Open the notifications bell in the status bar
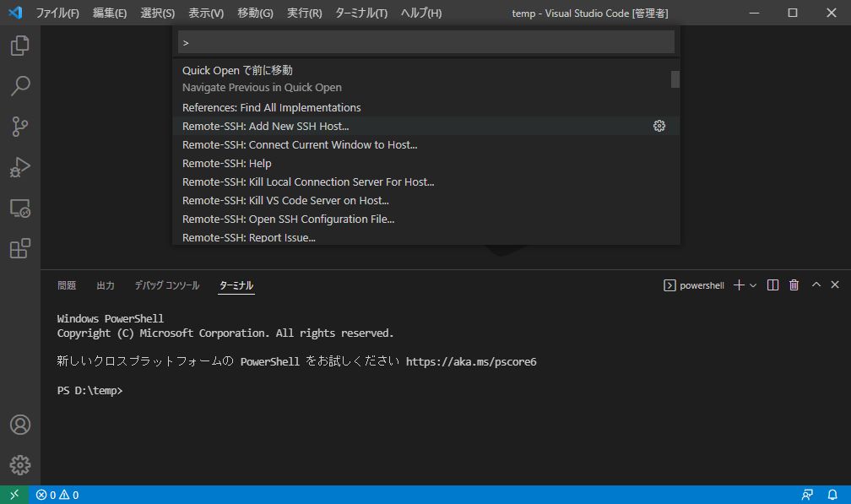 (834, 494)
